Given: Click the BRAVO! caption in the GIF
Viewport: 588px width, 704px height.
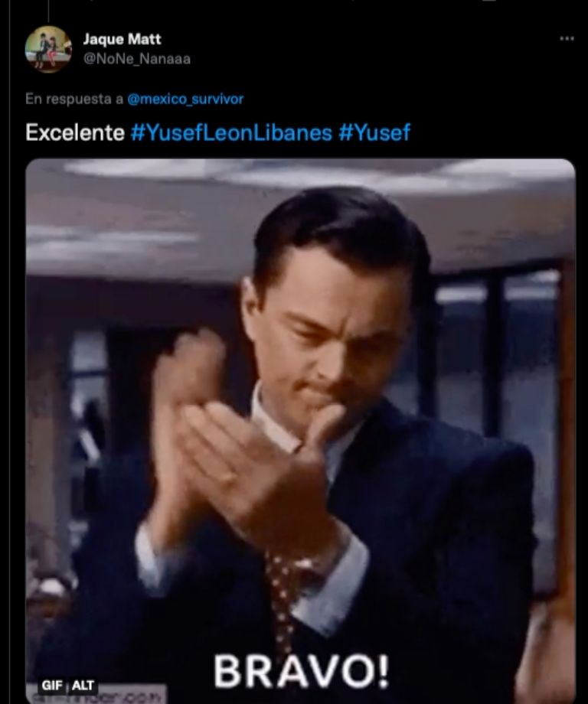Looking at the screenshot, I should (301, 672).
